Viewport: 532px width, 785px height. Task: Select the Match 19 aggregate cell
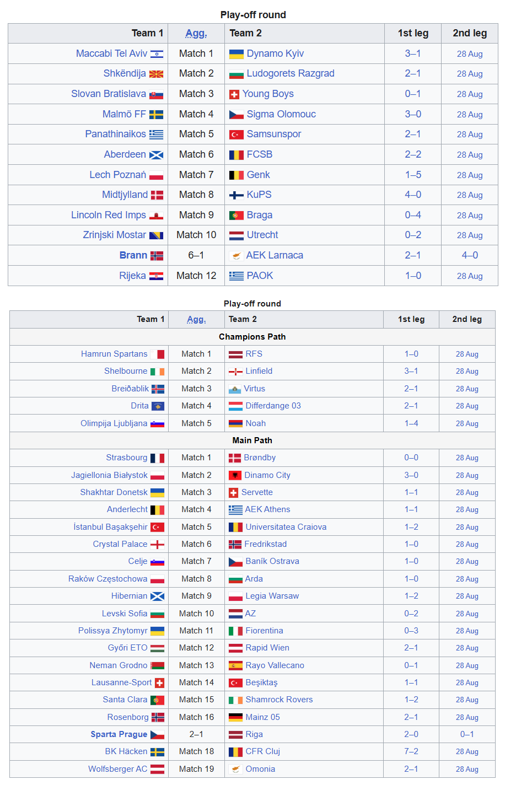coord(196,770)
